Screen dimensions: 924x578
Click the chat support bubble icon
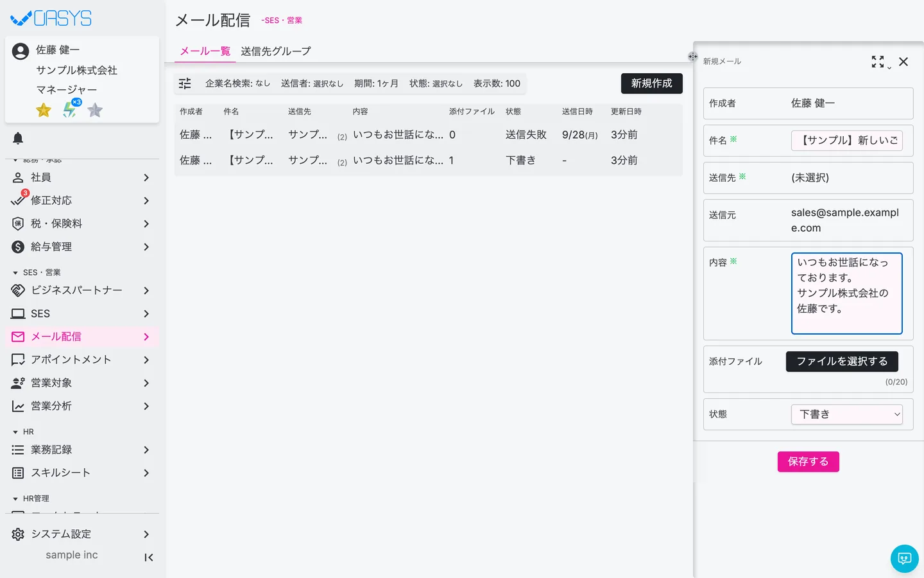pyautogui.click(x=905, y=559)
